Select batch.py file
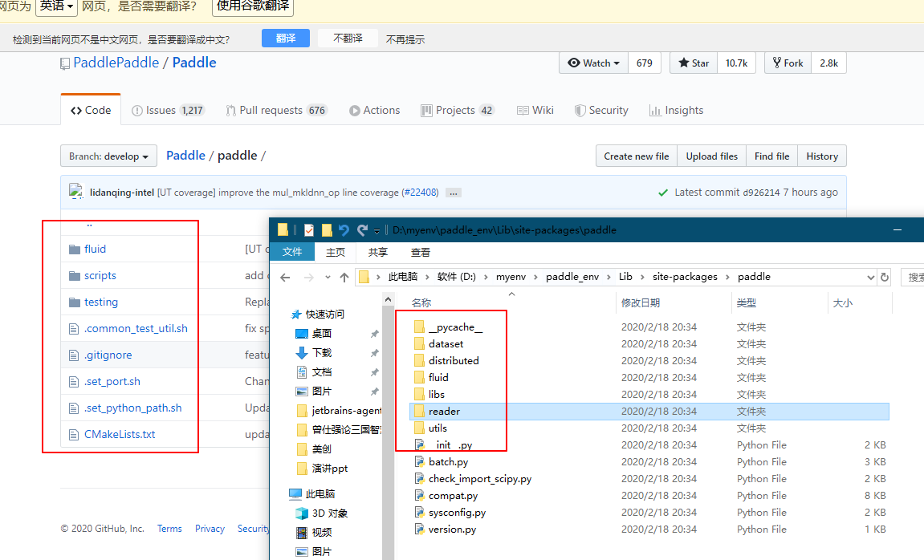This screenshot has width=924, height=560. [x=449, y=462]
